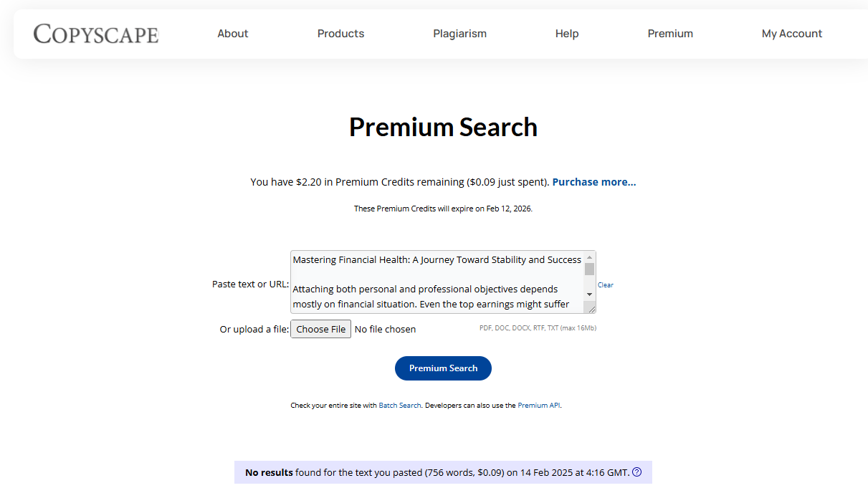Click the text box scroll-down arrow
The image size is (868, 488).
point(590,295)
